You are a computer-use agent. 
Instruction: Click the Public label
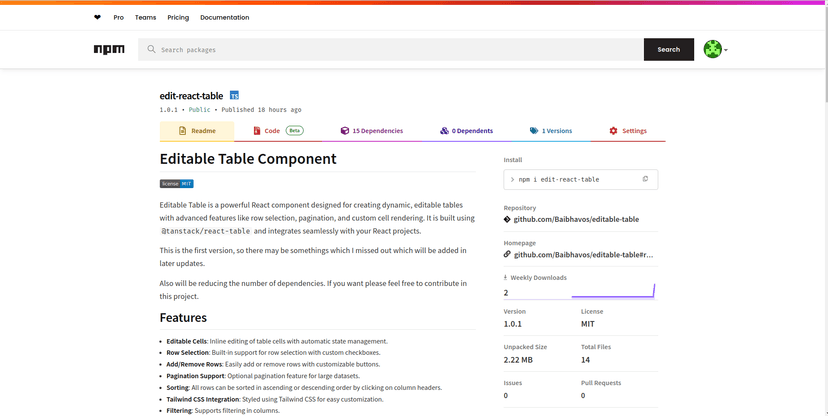(x=199, y=110)
